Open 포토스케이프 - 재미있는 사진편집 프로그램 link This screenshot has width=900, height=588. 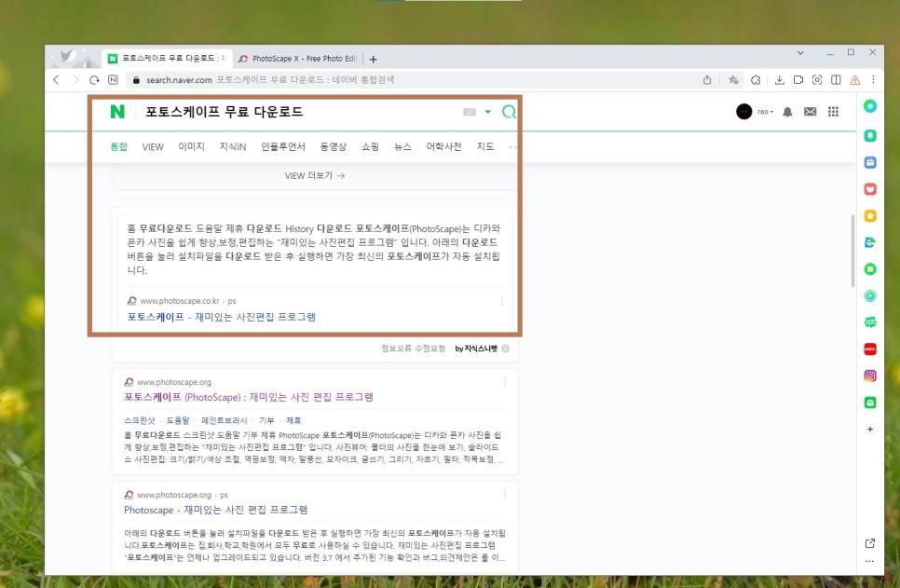(x=221, y=317)
